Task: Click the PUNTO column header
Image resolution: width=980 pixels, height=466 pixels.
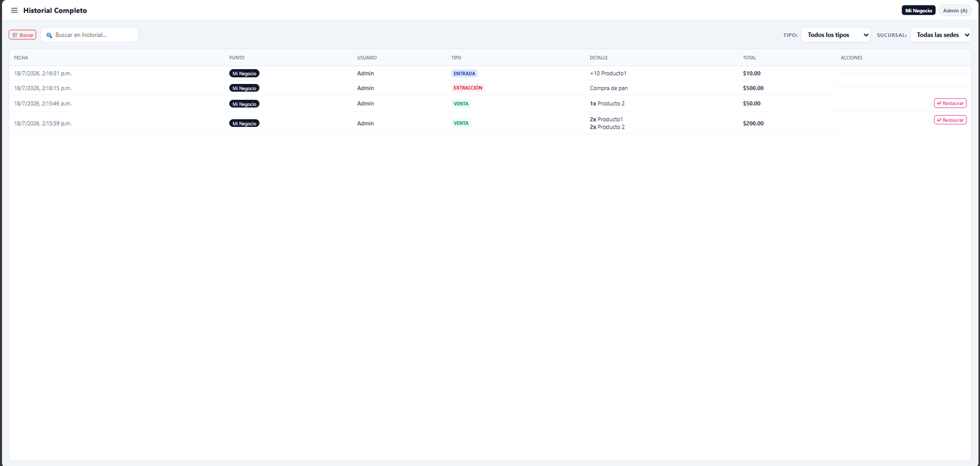Action: 237,58
